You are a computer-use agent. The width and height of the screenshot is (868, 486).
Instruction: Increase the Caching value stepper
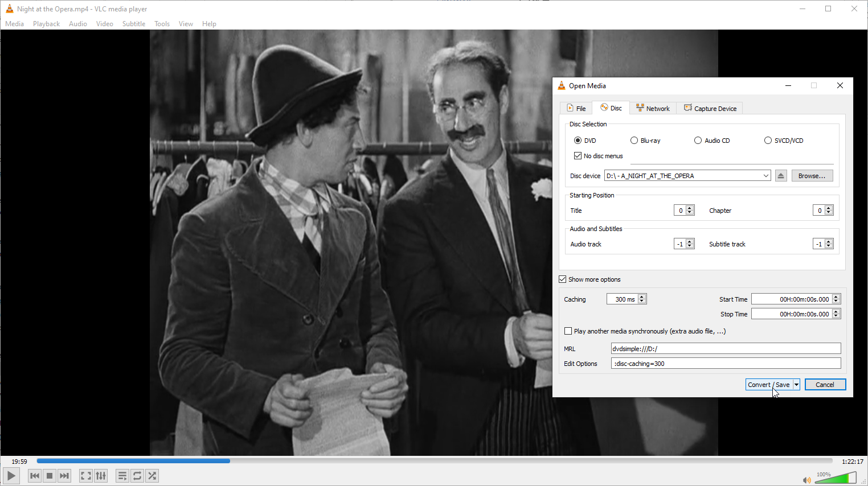point(642,297)
